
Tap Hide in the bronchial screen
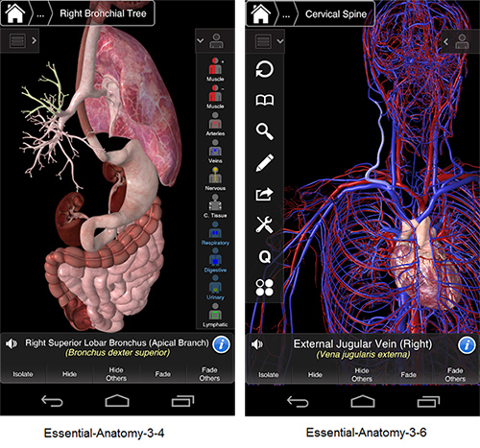coord(69,374)
